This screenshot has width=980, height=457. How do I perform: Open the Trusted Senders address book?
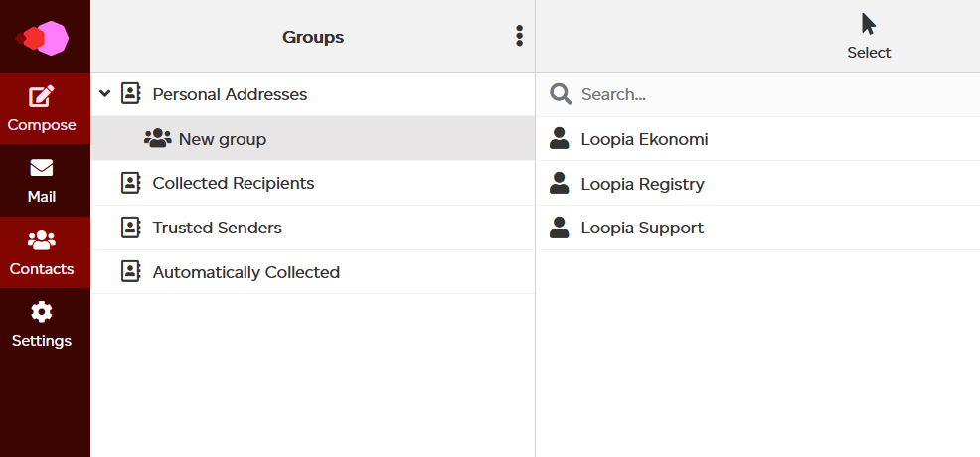pyautogui.click(x=312, y=228)
